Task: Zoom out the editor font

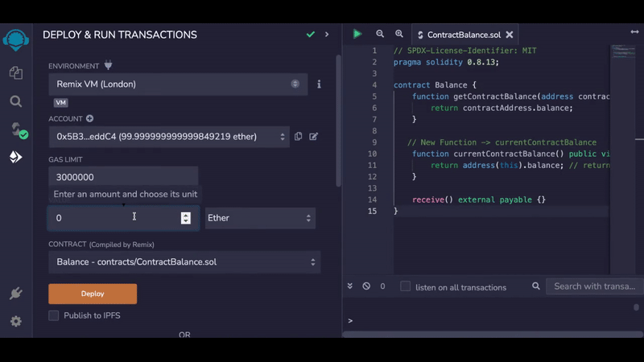Action: point(380,35)
